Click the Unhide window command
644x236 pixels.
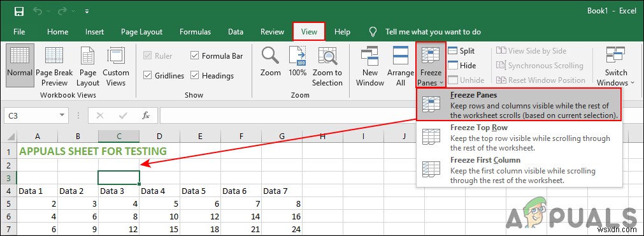(466, 80)
